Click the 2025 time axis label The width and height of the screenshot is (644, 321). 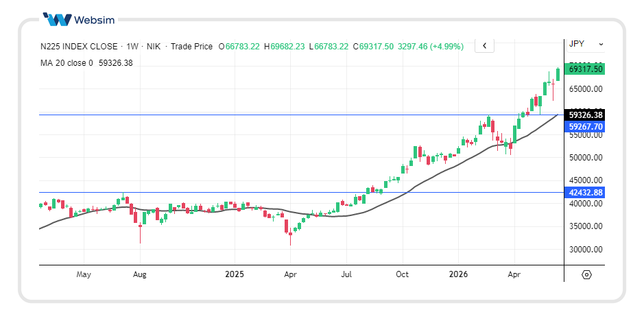(235, 274)
